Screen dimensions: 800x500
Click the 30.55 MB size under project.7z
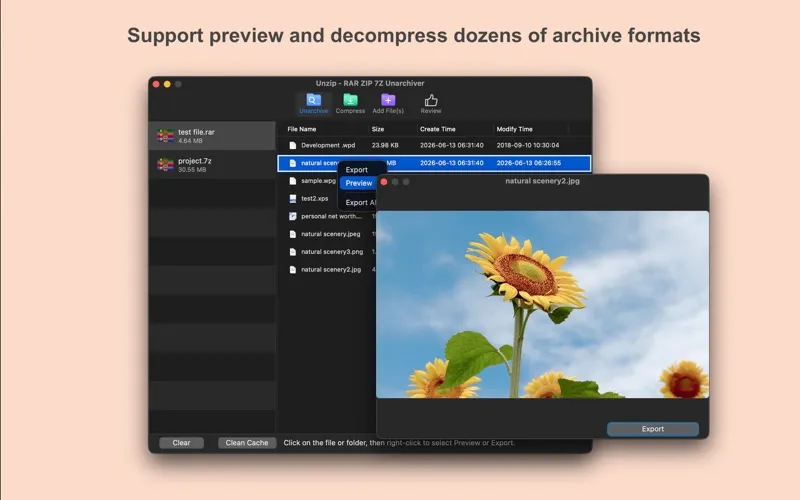tap(192, 170)
